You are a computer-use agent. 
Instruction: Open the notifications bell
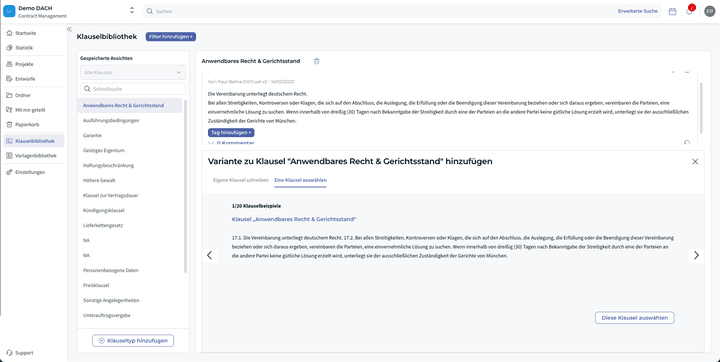(x=689, y=11)
